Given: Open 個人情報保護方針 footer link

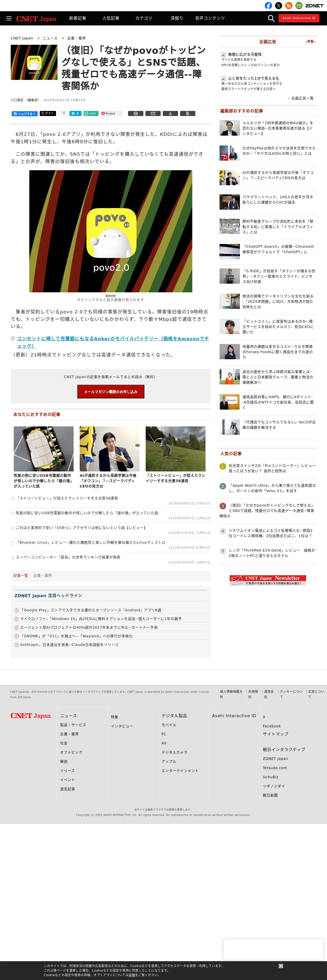Looking at the screenshot, I should pyautogui.click(x=231, y=694).
